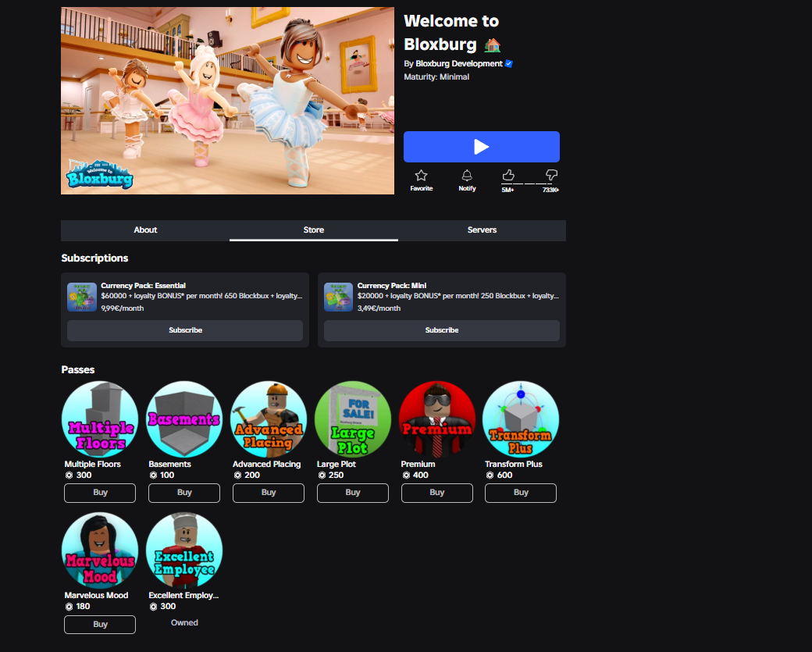
Task: Click the Owned label under Excellent Employee
Action: (x=184, y=622)
